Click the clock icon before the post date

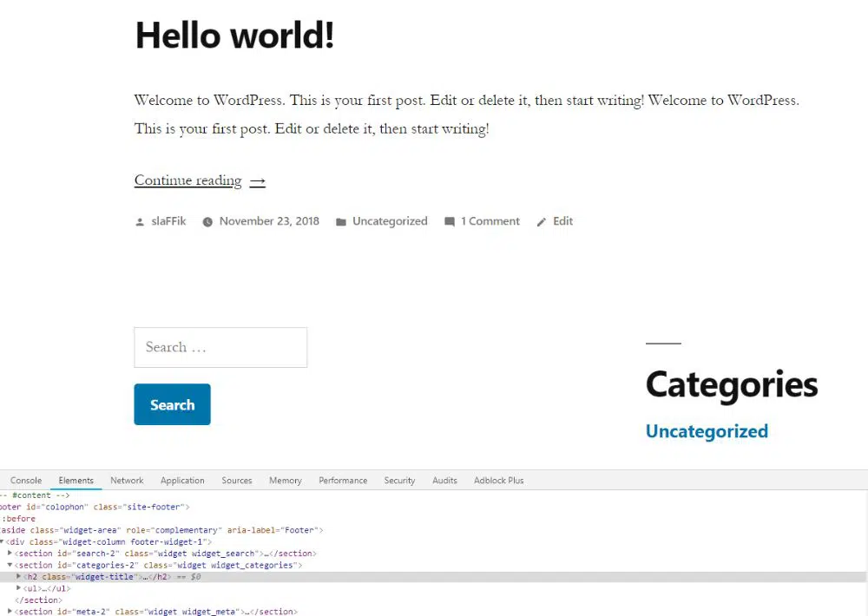[x=207, y=222]
